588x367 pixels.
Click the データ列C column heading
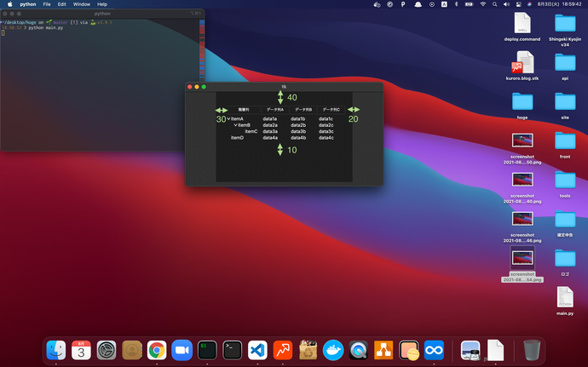pos(331,110)
